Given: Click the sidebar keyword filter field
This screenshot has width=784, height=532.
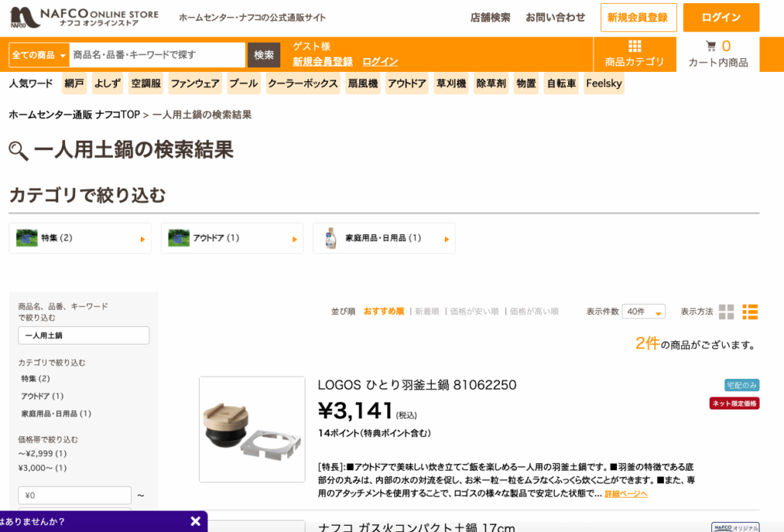Looking at the screenshot, I should pyautogui.click(x=83, y=335).
